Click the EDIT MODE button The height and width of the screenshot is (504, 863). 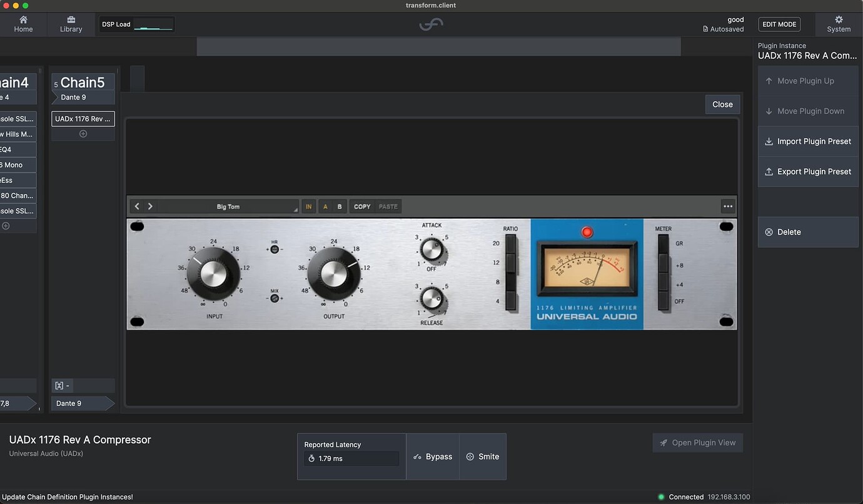coord(779,24)
